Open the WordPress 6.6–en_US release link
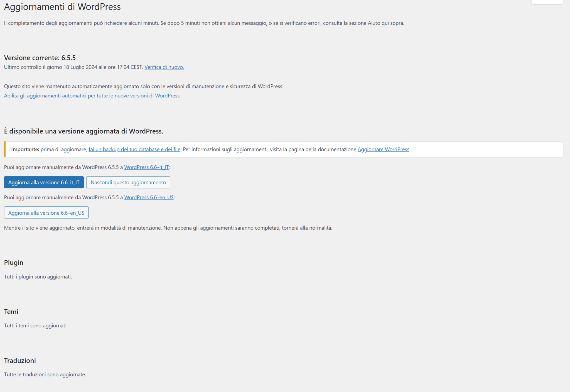The width and height of the screenshot is (570, 392). 149,197
